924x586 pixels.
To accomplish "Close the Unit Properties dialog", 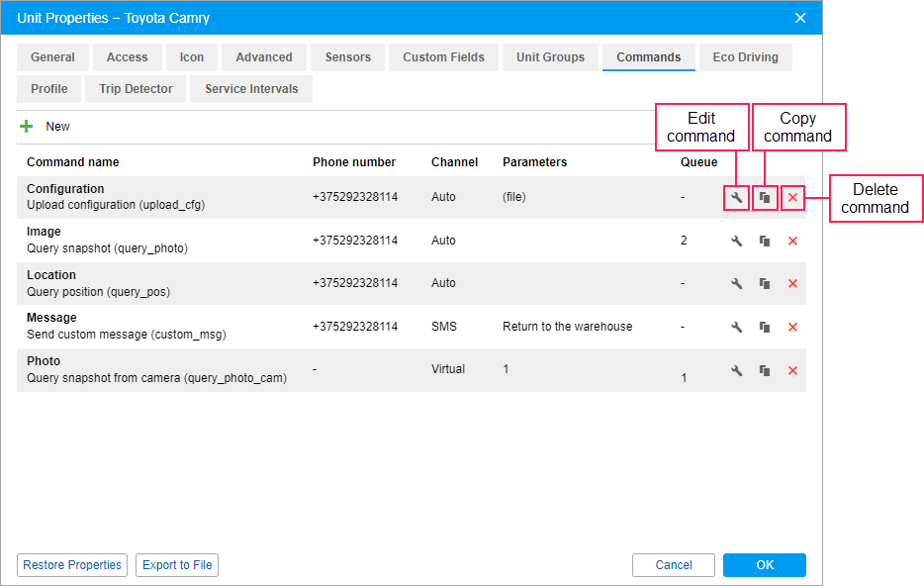I will [800, 18].
